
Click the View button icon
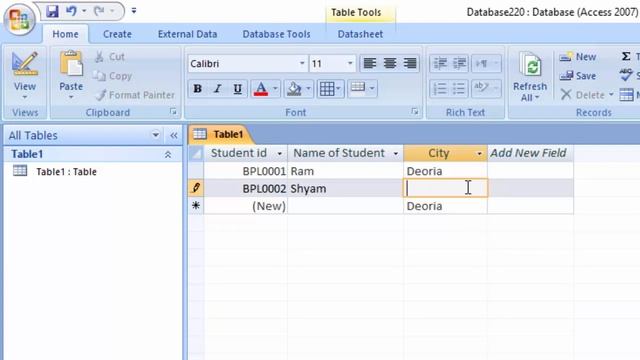coord(24,64)
